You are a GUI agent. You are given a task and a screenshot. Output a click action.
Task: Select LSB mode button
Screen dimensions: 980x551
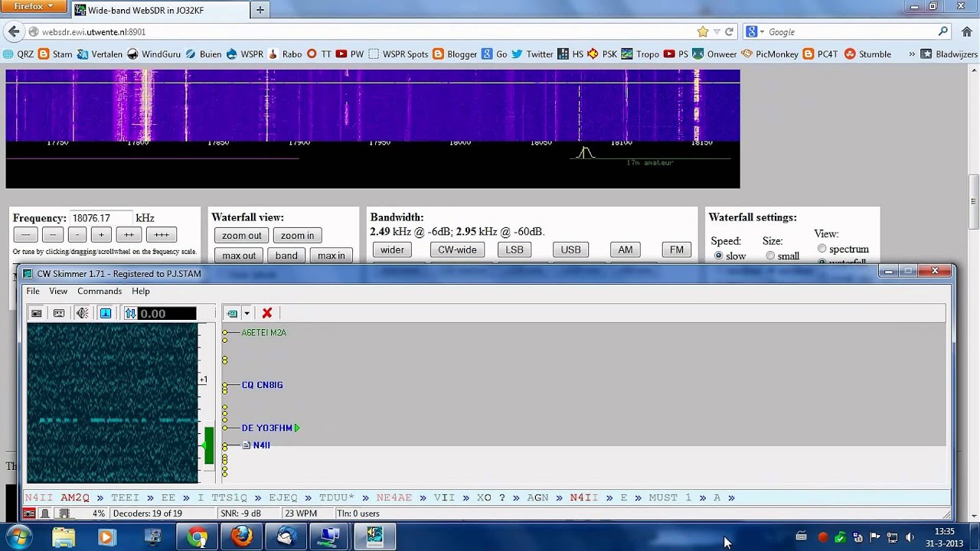tap(514, 249)
